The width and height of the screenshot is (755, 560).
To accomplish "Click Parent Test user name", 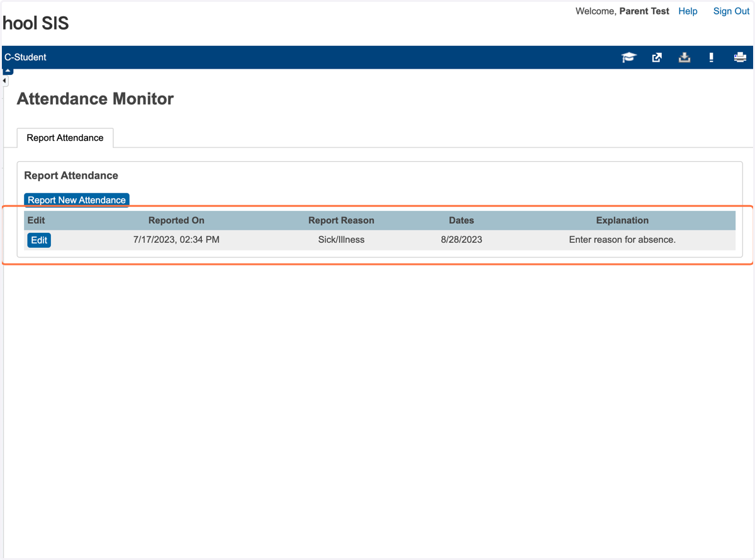I will (644, 11).
